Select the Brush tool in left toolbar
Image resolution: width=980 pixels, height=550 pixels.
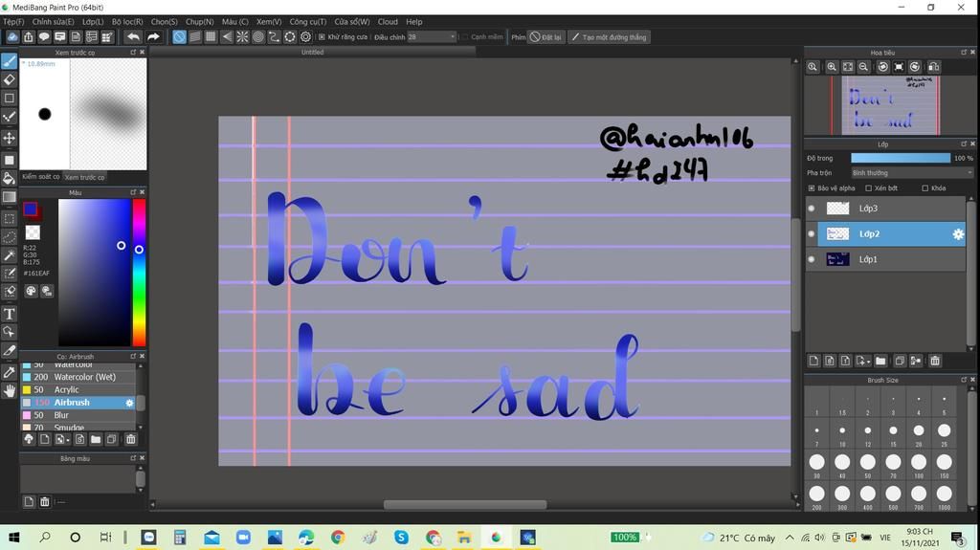[x=10, y=61]
